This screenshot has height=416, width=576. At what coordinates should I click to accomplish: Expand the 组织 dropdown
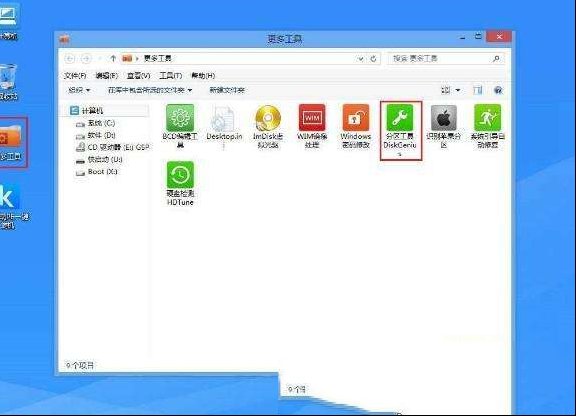(79, 90)
